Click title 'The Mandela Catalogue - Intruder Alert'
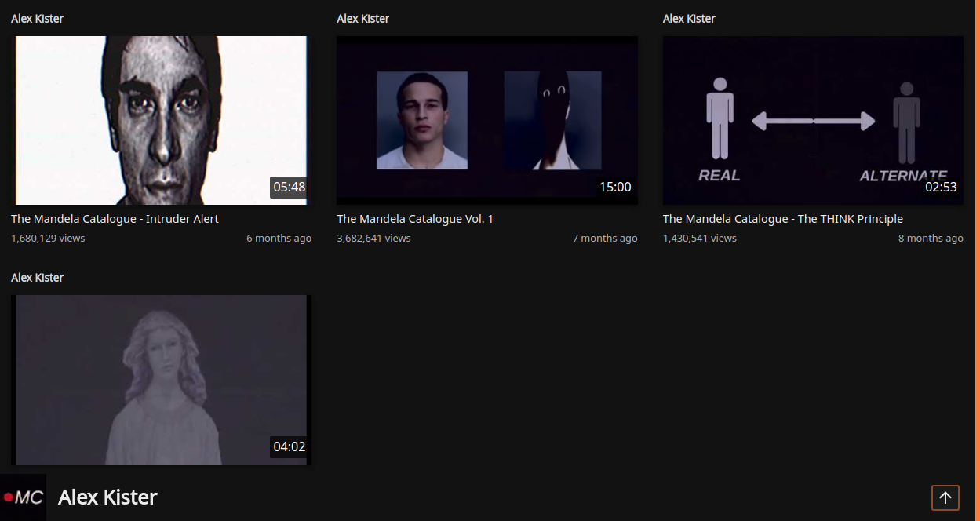Screen dimensions: 980x521 coord(115,219)
